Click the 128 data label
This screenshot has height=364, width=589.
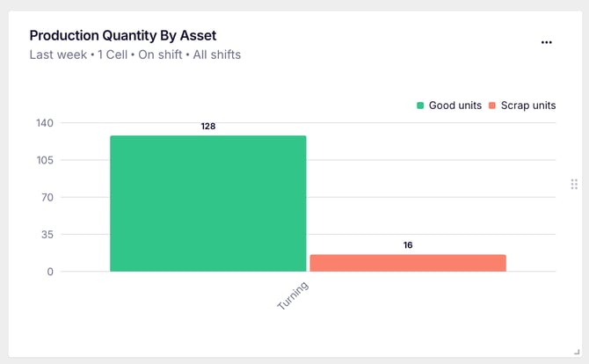coord(208,127)
